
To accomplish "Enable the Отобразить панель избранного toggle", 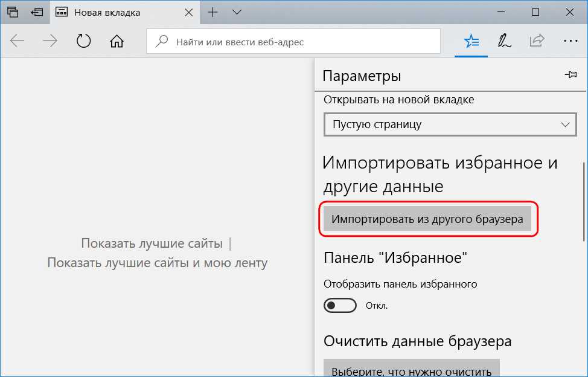I will 340,306.
